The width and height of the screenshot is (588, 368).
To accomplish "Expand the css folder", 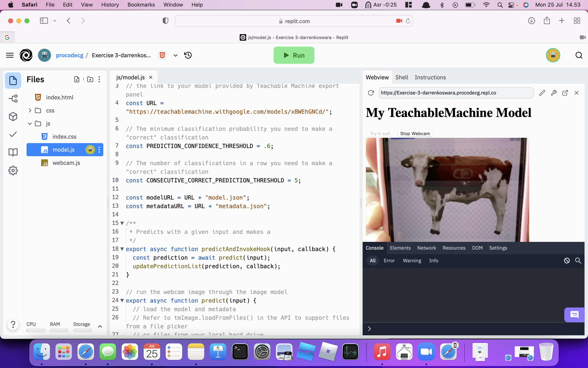I will click(30, 110).
